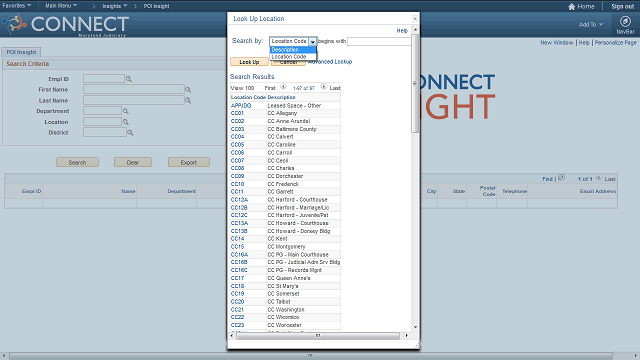Select location code CC01
The width and height of the screenshot is (640, 360).
237,113
